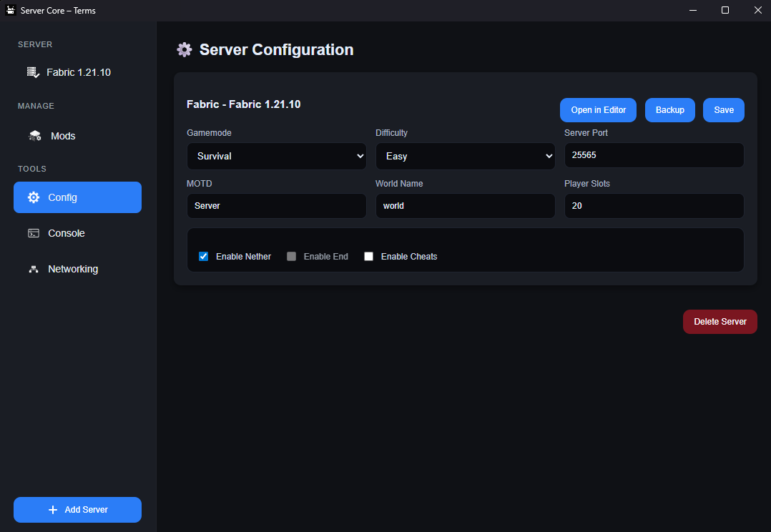Click the disabled Enable End checkbox
The width and height of the screenshot is (771, 532).
pyautogui.click(x=291, y=256)
